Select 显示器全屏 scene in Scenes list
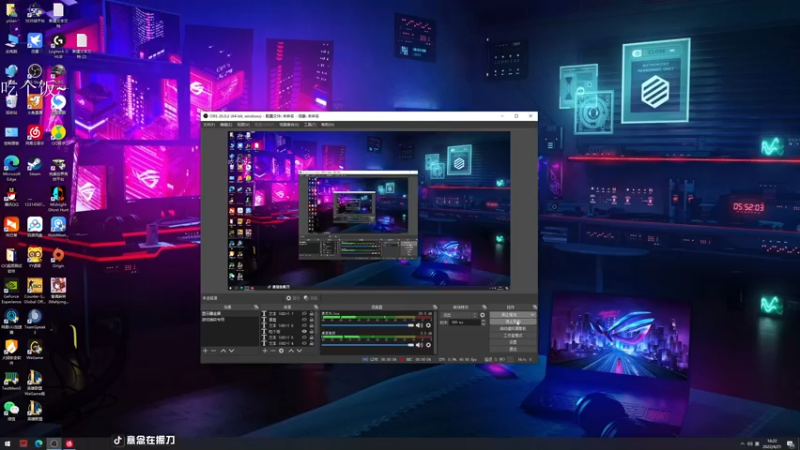This screenshot has width=800, height=450. (x=230, y=314)
